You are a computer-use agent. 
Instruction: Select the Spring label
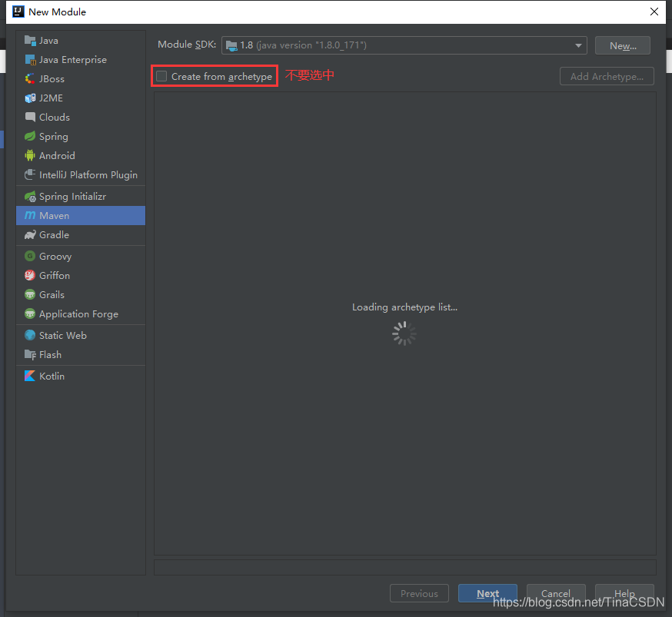(x=54, y=137)
